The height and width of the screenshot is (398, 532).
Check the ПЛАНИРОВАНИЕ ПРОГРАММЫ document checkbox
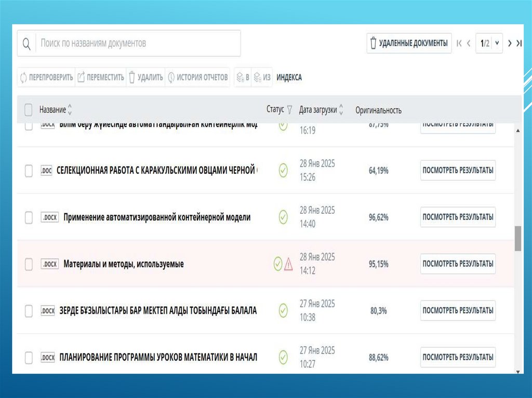tap(29, 358)
